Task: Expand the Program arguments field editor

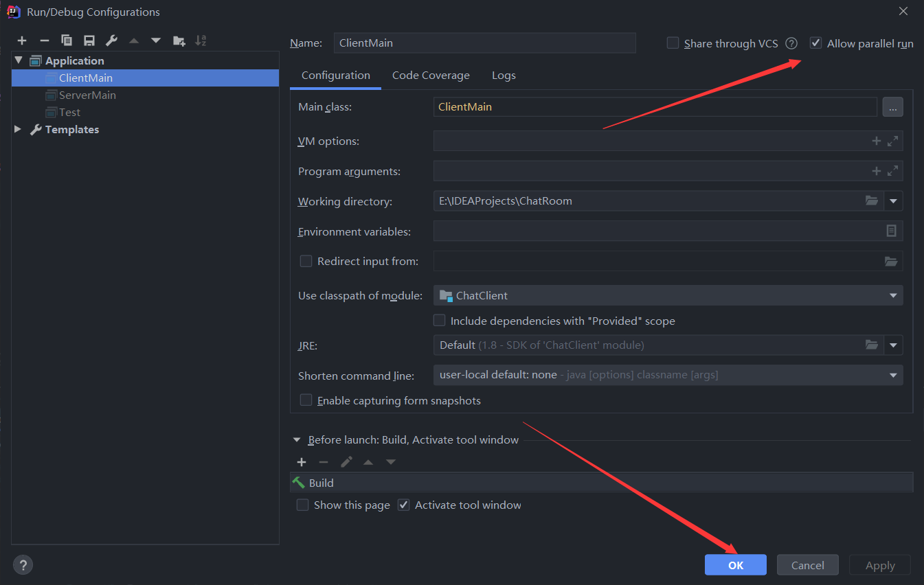Action: click(x=892, y=171)
